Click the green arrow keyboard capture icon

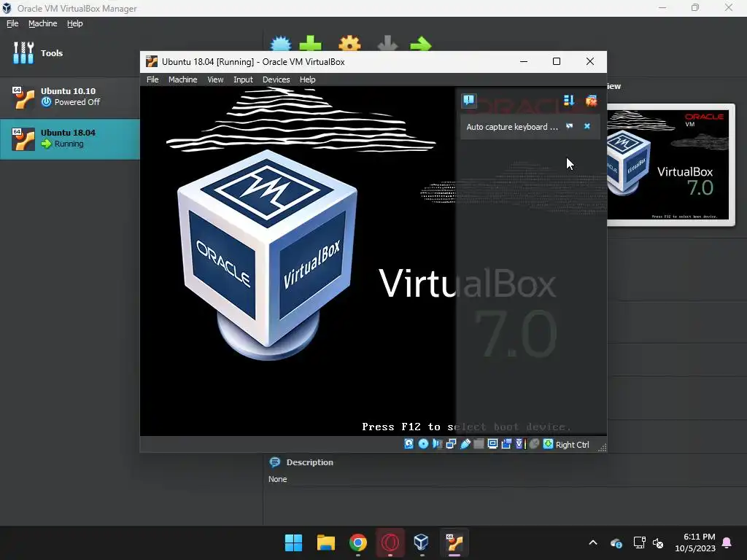(x=549, y=444)
